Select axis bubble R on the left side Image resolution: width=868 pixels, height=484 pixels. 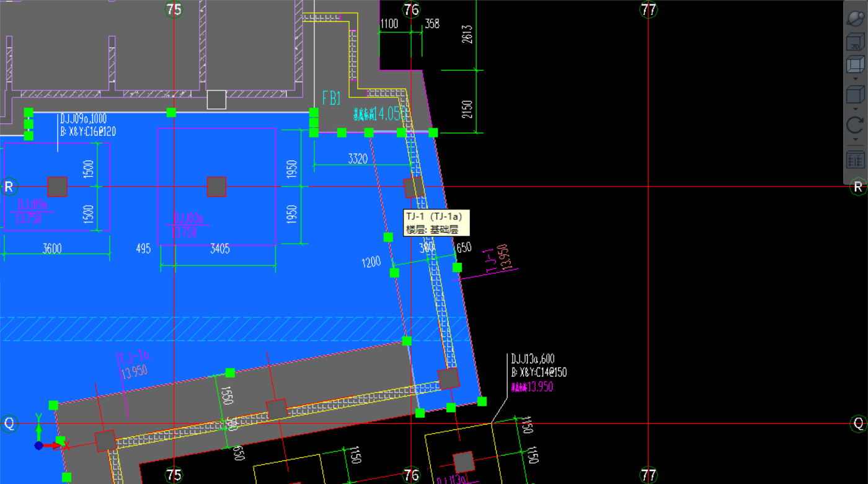click(9, 187)
